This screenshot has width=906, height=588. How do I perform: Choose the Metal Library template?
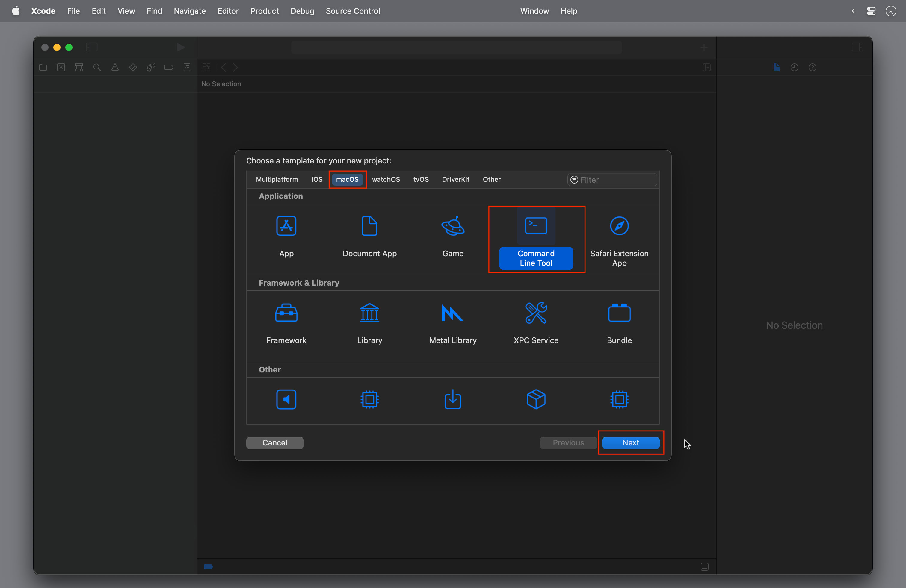(453, 323)
